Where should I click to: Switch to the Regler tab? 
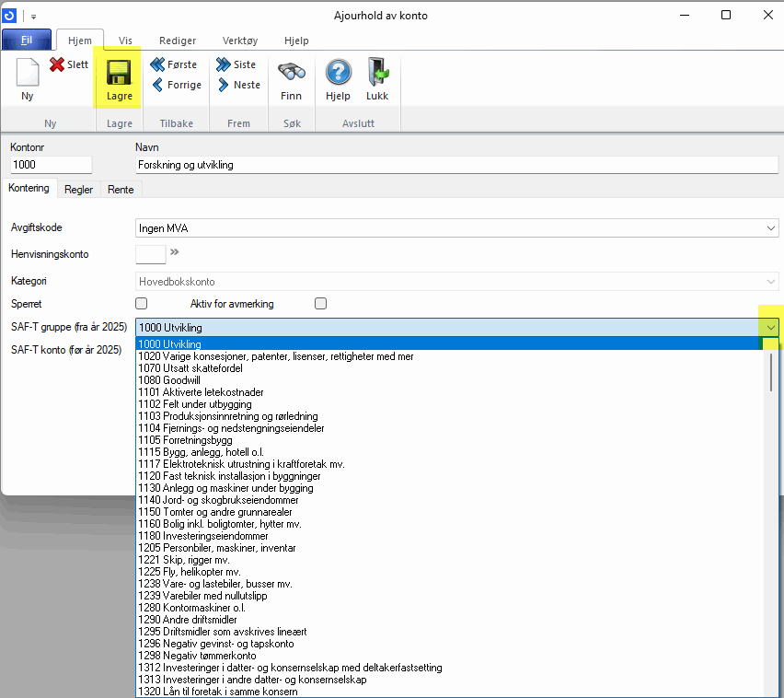78,190
